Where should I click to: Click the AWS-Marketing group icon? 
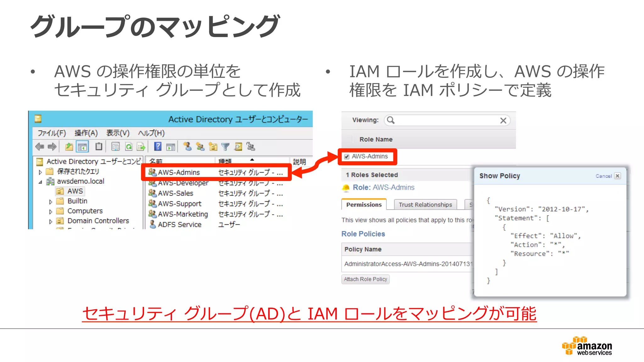(x=153, y=214)
